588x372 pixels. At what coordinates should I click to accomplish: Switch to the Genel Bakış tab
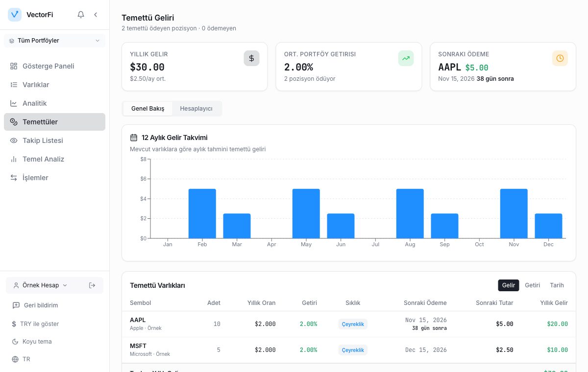[147, 109]
